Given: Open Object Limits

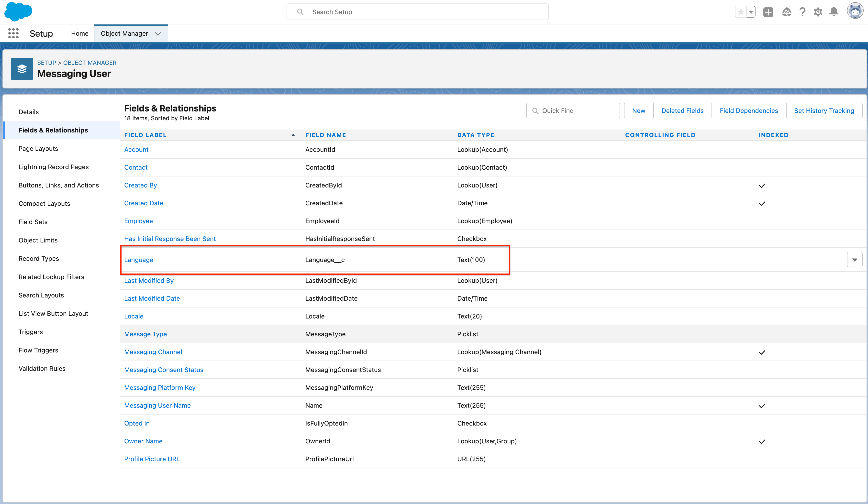Looking at the screenshot, I should (38, 240).
